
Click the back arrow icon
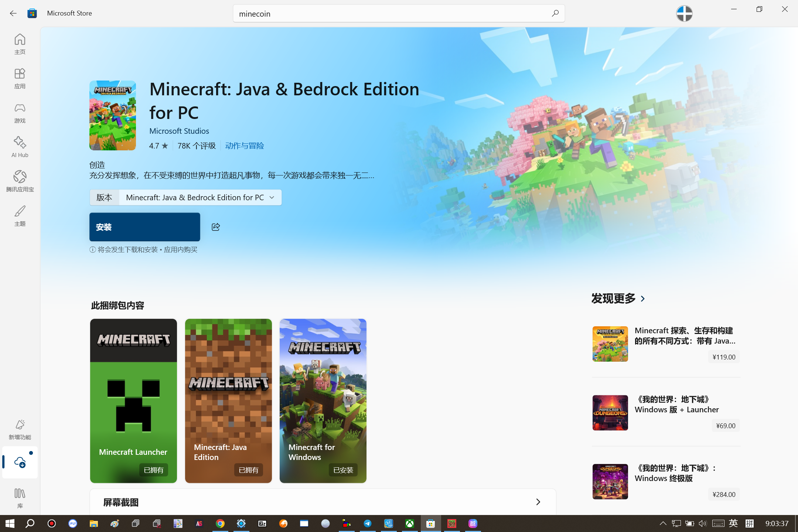[13, 13]
